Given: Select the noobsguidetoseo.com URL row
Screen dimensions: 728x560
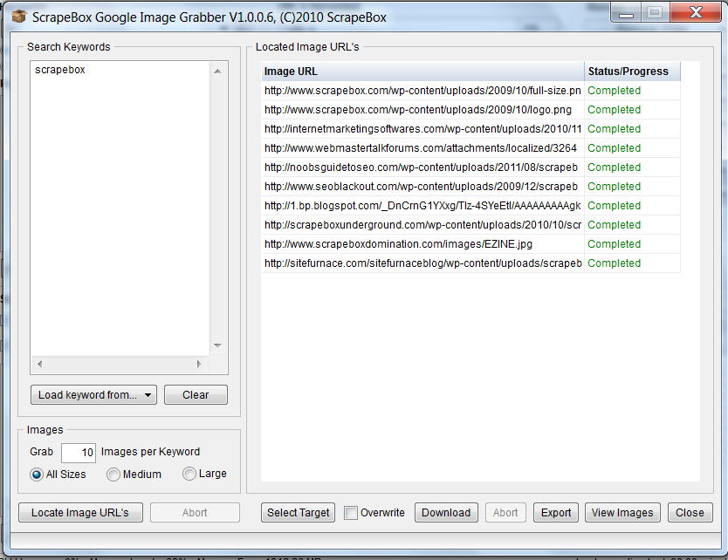Looking at the screenshot, I should point(470,167).
